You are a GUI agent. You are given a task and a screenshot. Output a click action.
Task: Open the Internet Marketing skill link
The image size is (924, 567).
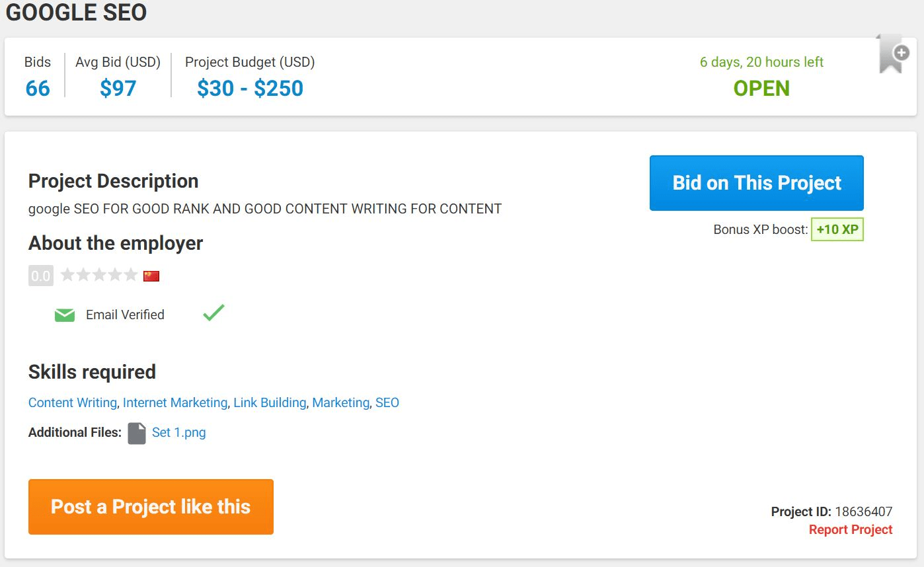175,402
